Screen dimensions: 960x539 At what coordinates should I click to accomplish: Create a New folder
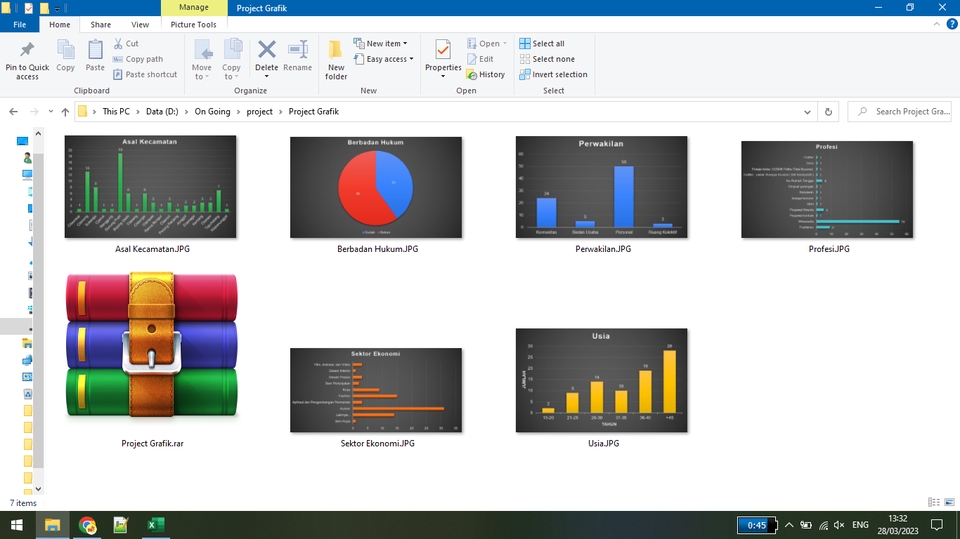pos(336,59)
